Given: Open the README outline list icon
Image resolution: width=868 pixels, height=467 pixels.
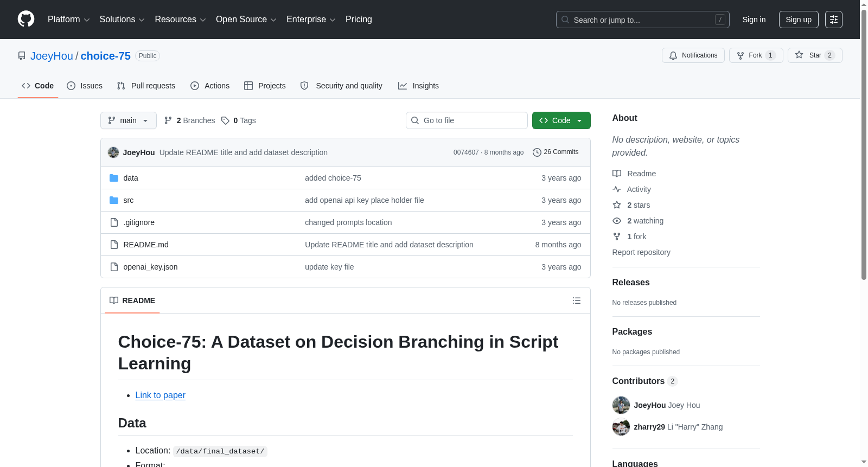Looking at the screenshot, I should (576, 300).
